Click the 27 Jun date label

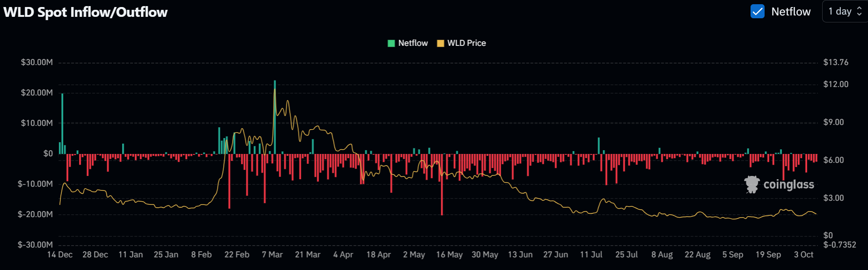tap(555, 255)
